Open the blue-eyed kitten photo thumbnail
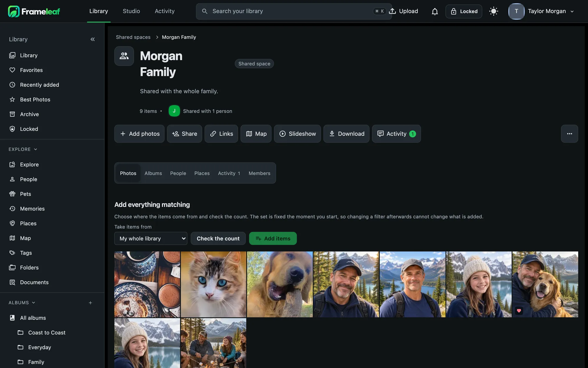This screenshot has height=368, width=588. pos(213,284)
